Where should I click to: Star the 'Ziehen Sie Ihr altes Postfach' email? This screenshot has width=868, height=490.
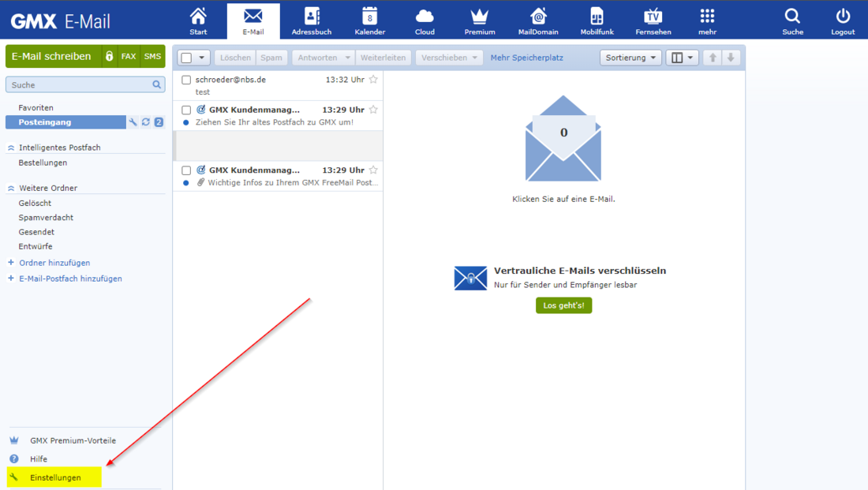pyautogui.click(x=374, y=109)
